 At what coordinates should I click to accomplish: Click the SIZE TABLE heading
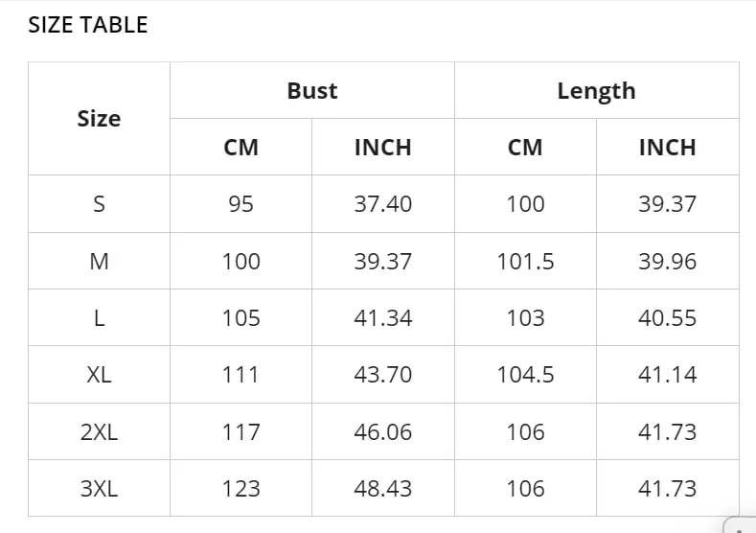pos(88,25)
